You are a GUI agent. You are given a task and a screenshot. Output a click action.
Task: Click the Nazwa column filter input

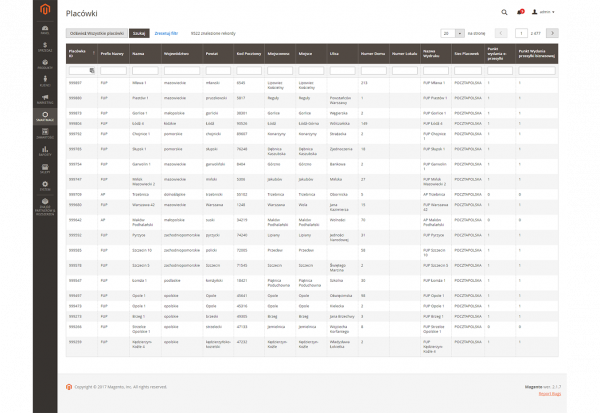coord(143,70)
